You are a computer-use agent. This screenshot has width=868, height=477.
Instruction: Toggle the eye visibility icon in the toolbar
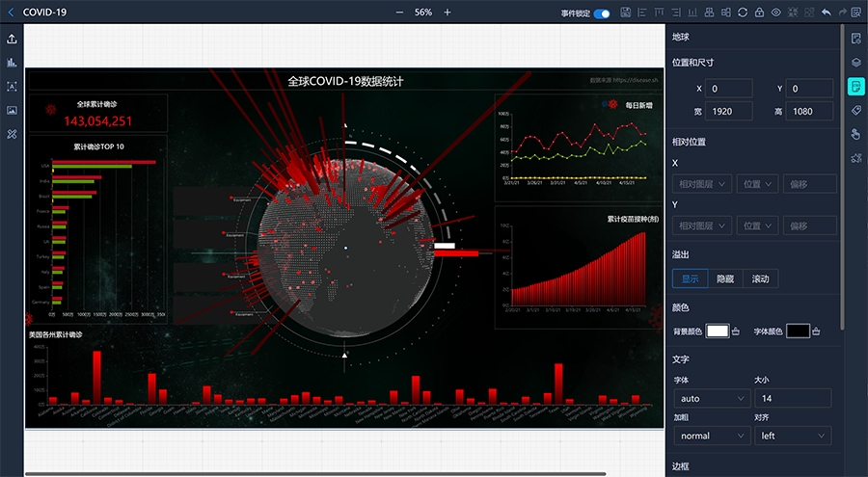(776, 13)
